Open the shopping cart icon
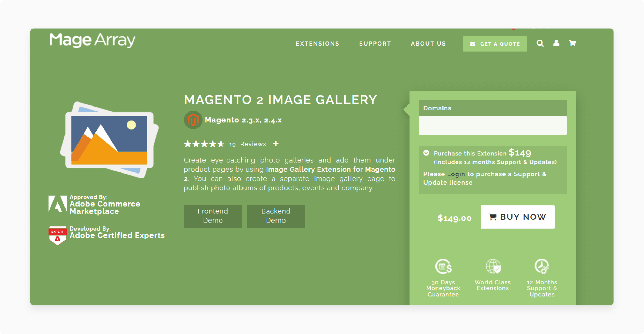This screenshot has height=334, width=644. pyautogui.click(x=572, y=43)
